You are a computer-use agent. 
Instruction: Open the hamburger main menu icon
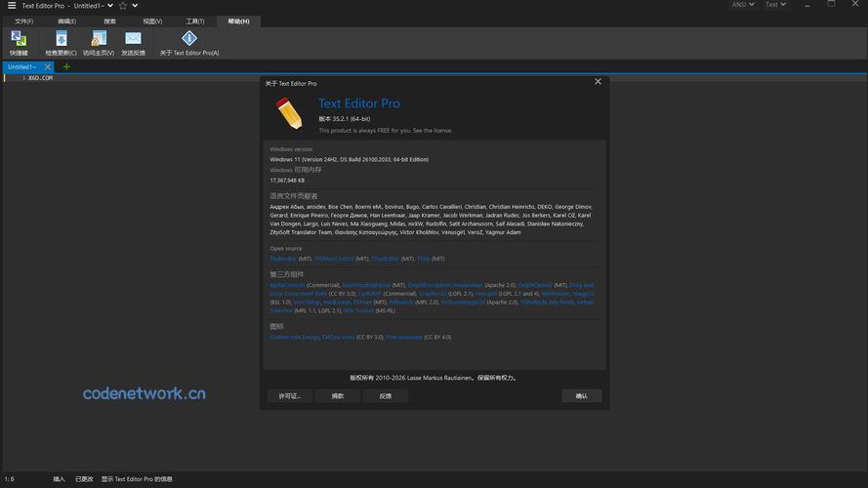[12, 6]
